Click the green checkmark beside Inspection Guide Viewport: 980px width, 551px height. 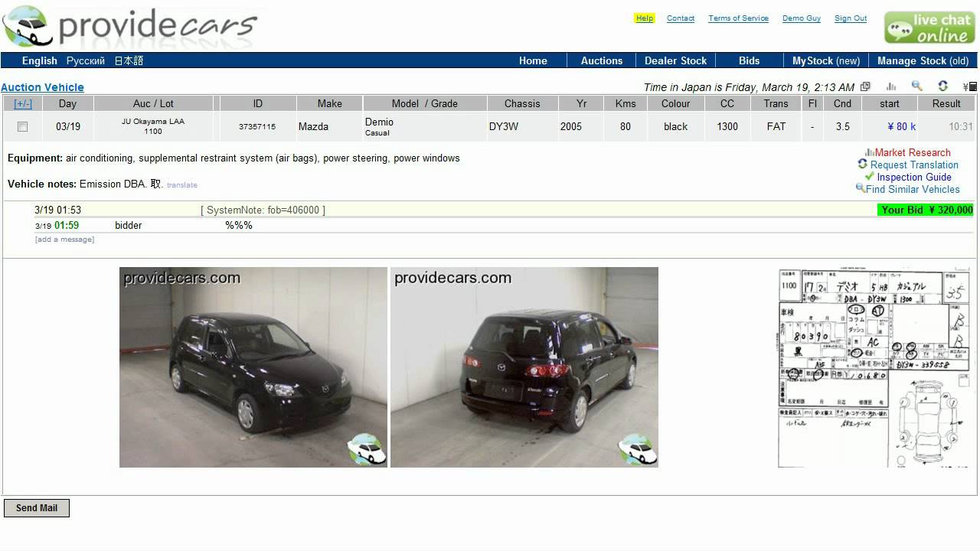[869, 176]
